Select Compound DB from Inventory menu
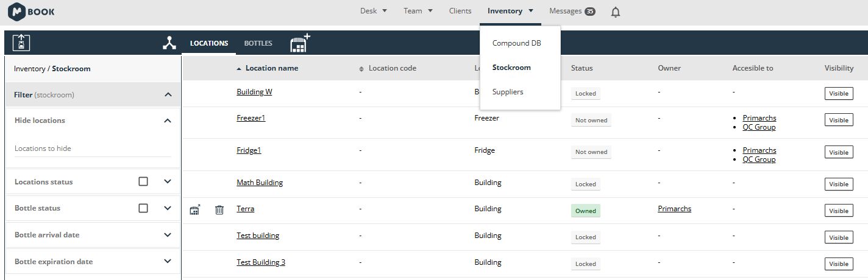The width and height of the screenshot is (868, 280). click(516, 43)
